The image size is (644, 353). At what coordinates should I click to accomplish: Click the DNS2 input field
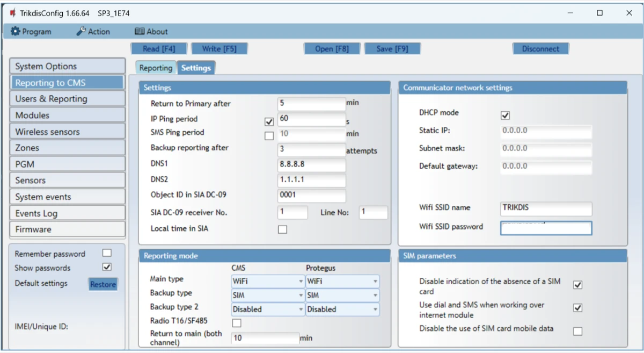tap(312, 180)
